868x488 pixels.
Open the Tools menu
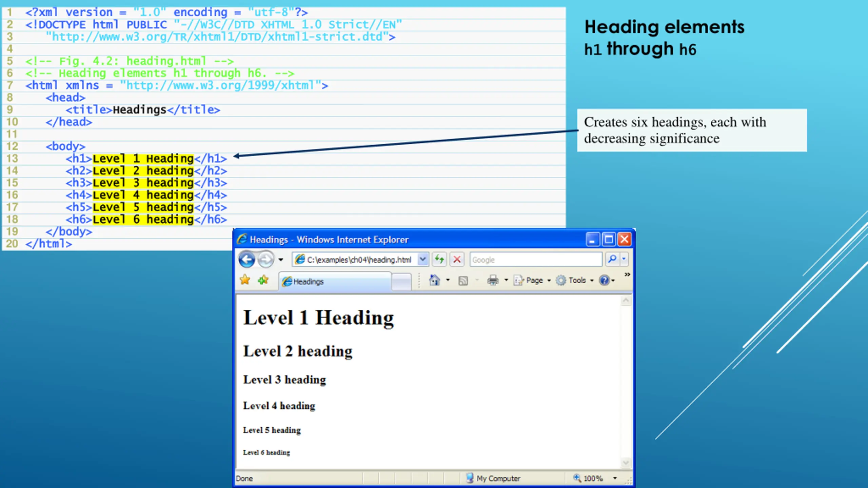click(x=575, y=280)
